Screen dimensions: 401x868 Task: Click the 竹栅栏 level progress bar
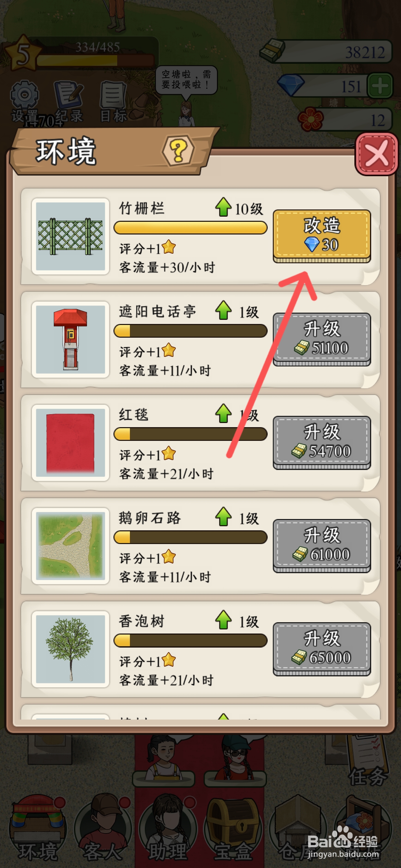[x=190, y=228]
